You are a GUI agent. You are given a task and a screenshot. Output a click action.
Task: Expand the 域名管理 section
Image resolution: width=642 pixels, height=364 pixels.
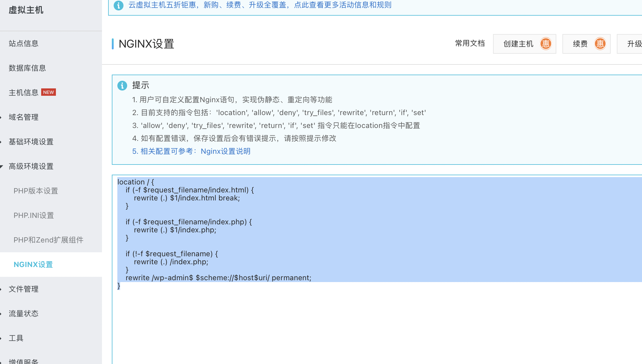point(23,117)
